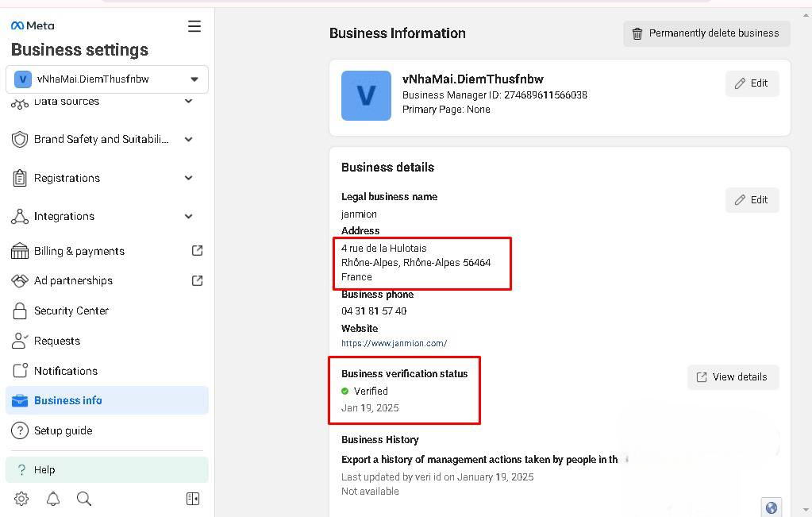Click the Brand Safety shield icon

click(20, 139)
